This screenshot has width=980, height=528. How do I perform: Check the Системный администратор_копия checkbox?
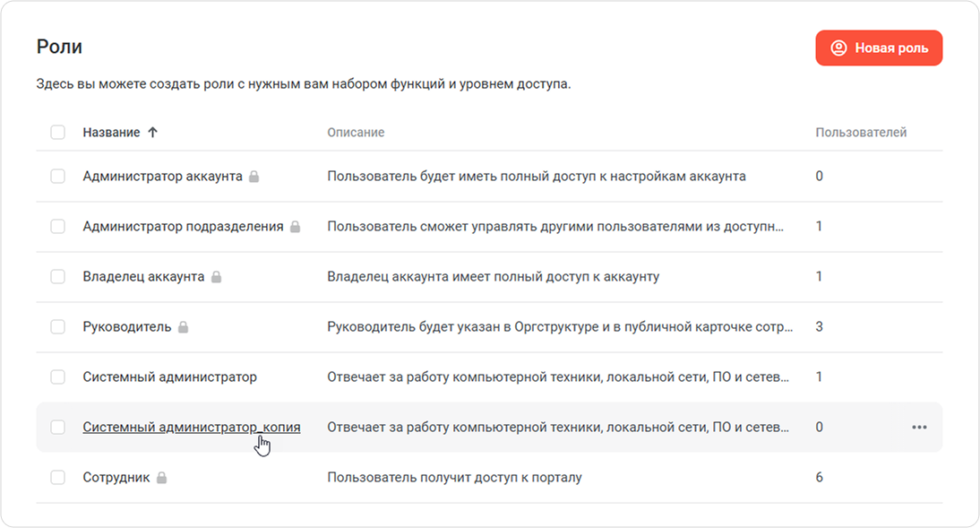coord(57,428)
